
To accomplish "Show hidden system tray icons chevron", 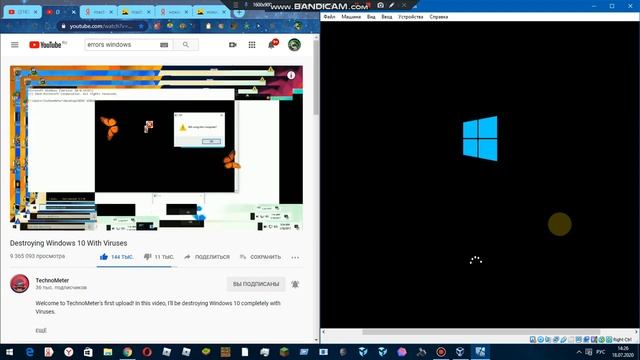I will tap(579, 352).
